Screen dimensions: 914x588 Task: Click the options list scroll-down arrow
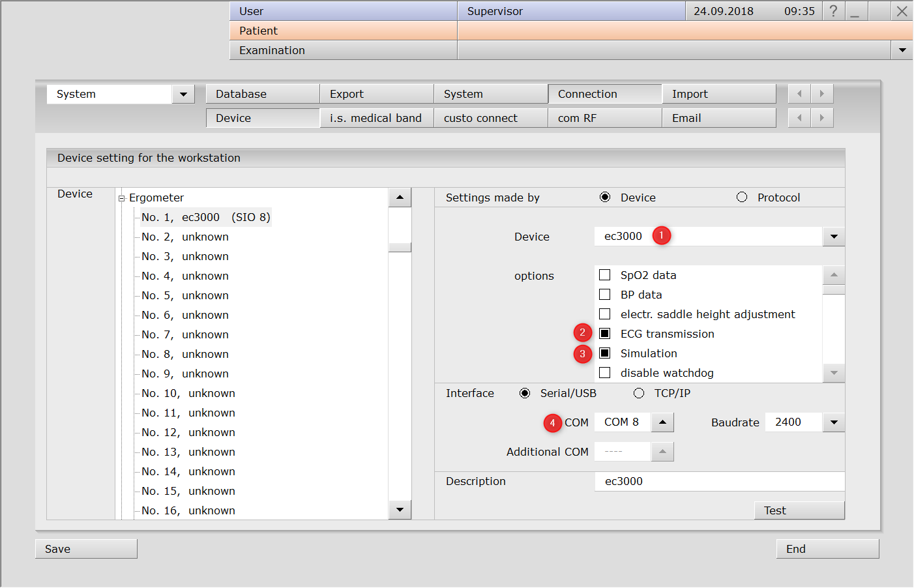(x=834, y=373)
